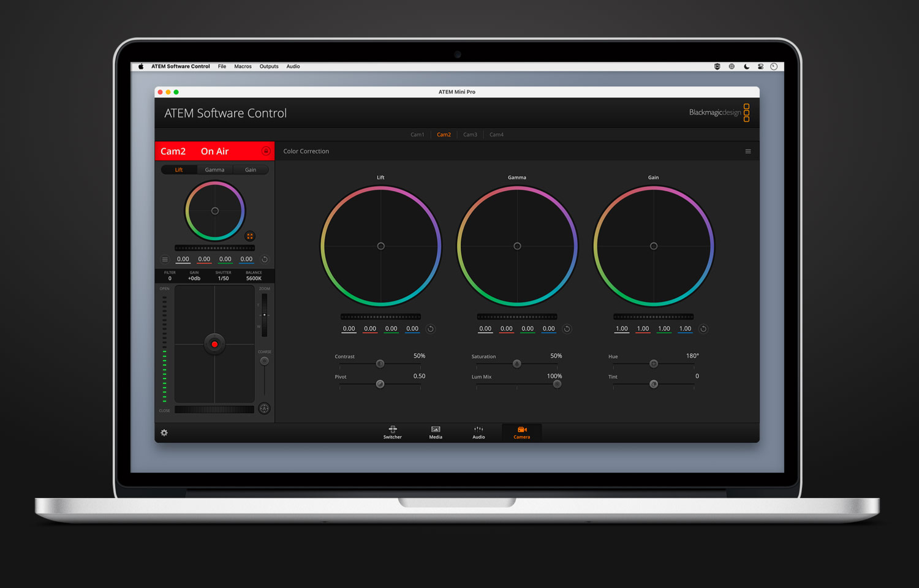This screenshot has height=588, width=919.
Task: Switch to the Camera workspace icon
Action: point(521,432)
